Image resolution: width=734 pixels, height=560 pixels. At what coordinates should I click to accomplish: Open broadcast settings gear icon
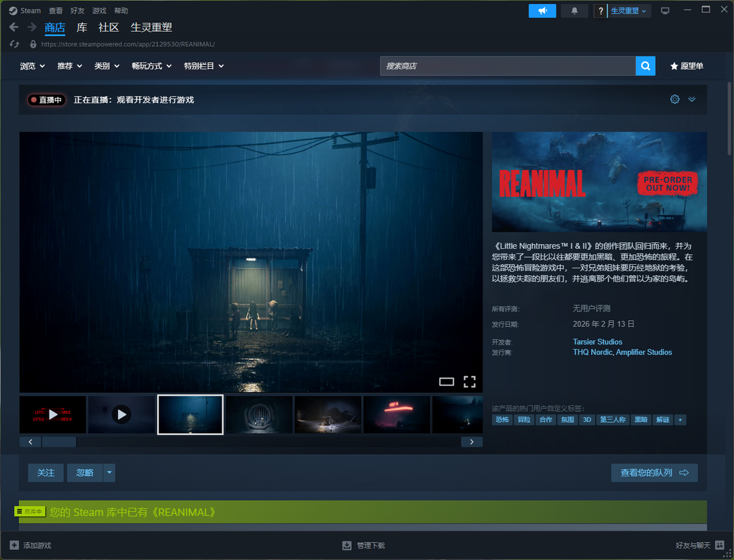(675, 99)
